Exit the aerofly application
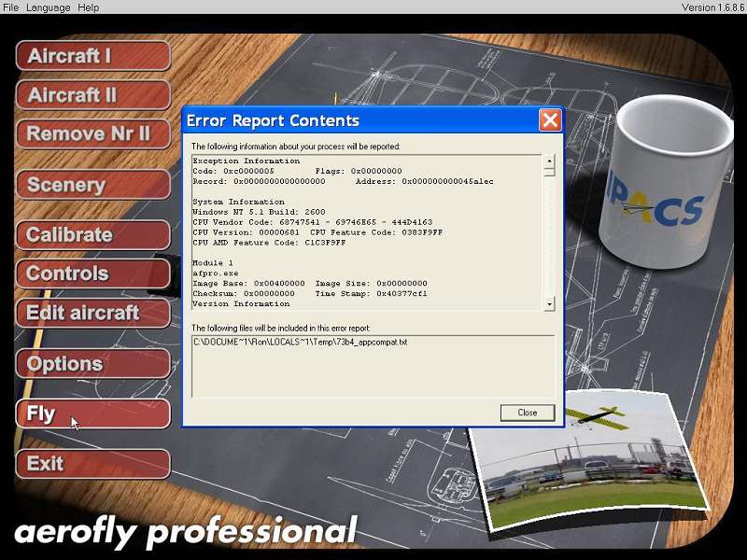Image resolution: width=747 pixels, height=560 pixels. (93, 464)
